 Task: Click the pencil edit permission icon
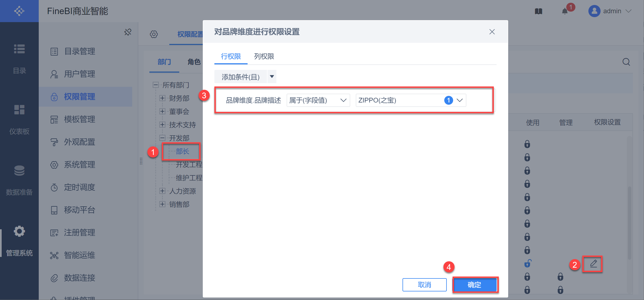[593, 264]
